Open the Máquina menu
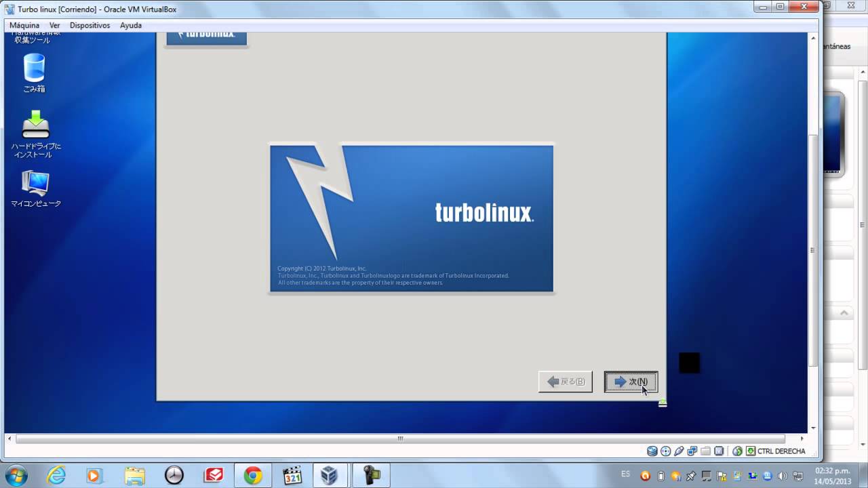The width and height of the screenshot is (868, 488). point(24,25)
